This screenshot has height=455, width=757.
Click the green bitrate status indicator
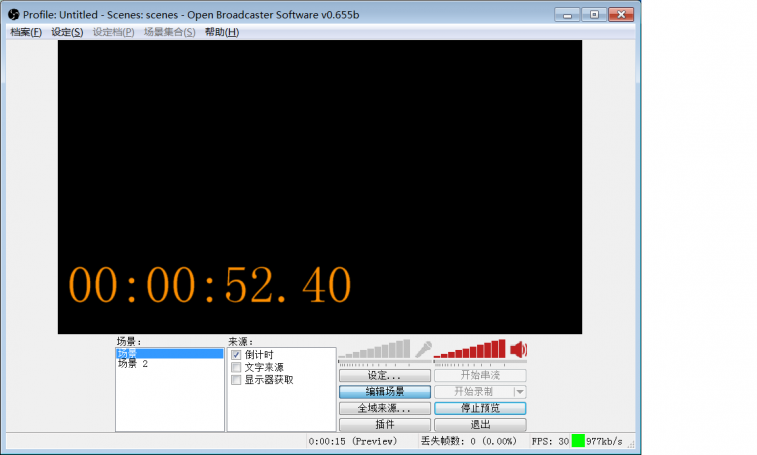point(578,441)
